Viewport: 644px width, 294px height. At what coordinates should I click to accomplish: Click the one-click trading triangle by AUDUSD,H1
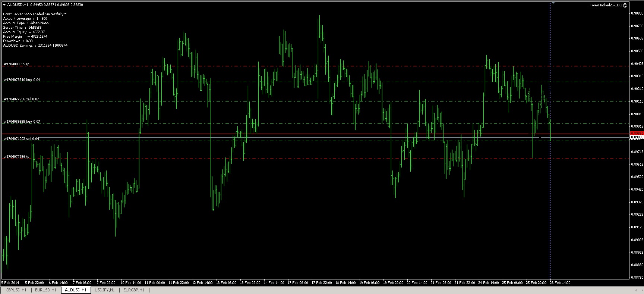(4, 5)
